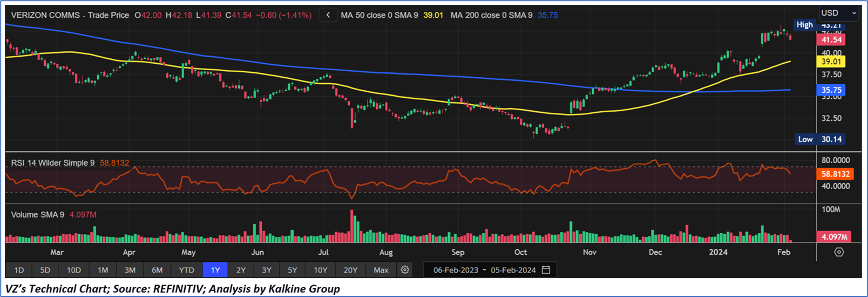
Task: Click the 41.54 current price tag
Action: [831, 40]
